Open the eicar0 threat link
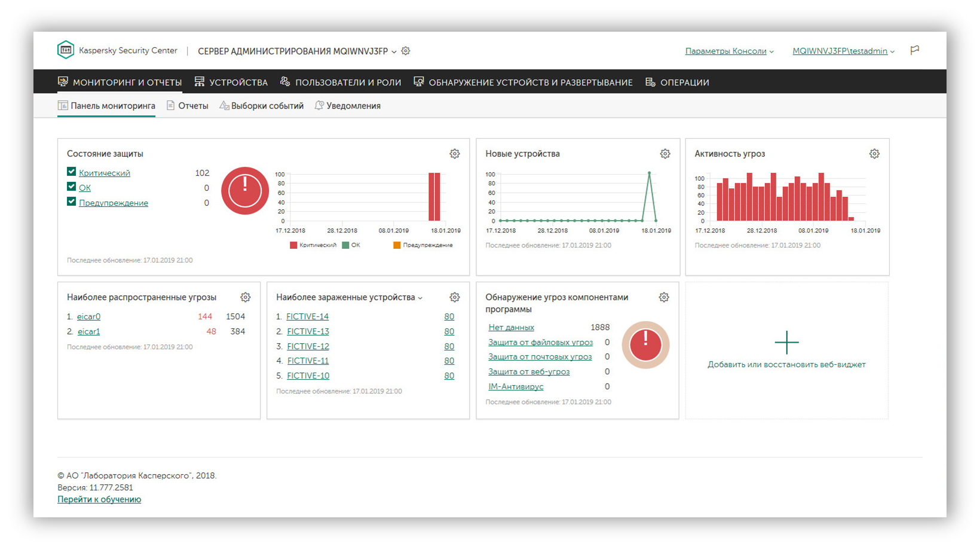980x549 pixels. tap(88, 316)
